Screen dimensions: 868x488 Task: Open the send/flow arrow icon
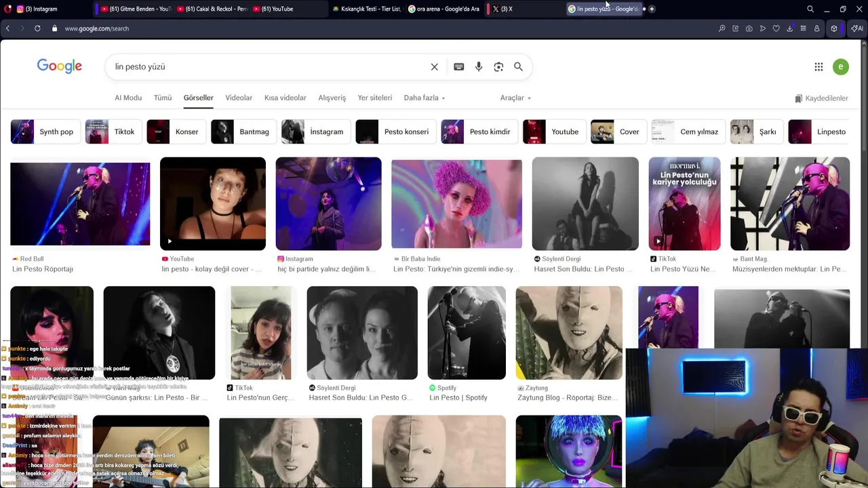762,28
